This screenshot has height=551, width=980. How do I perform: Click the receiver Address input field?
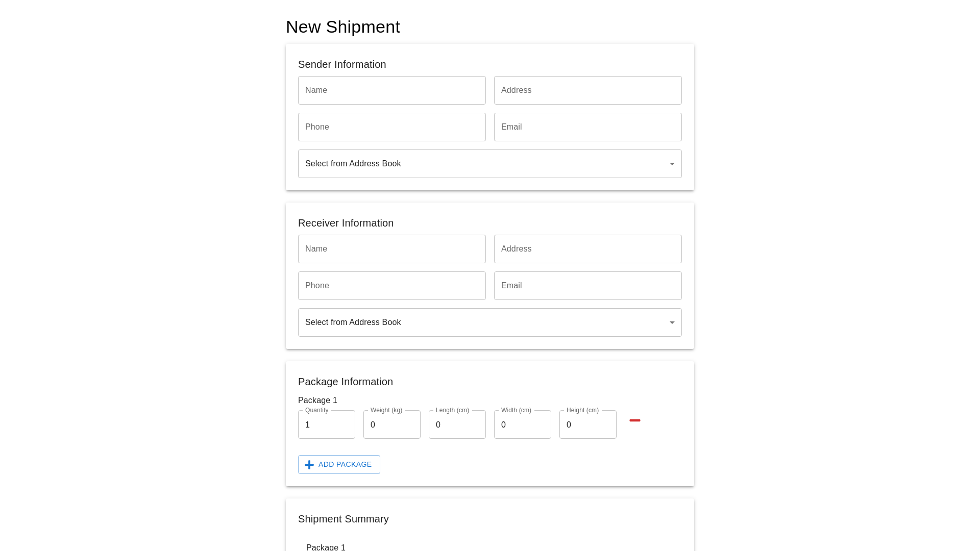587,249
